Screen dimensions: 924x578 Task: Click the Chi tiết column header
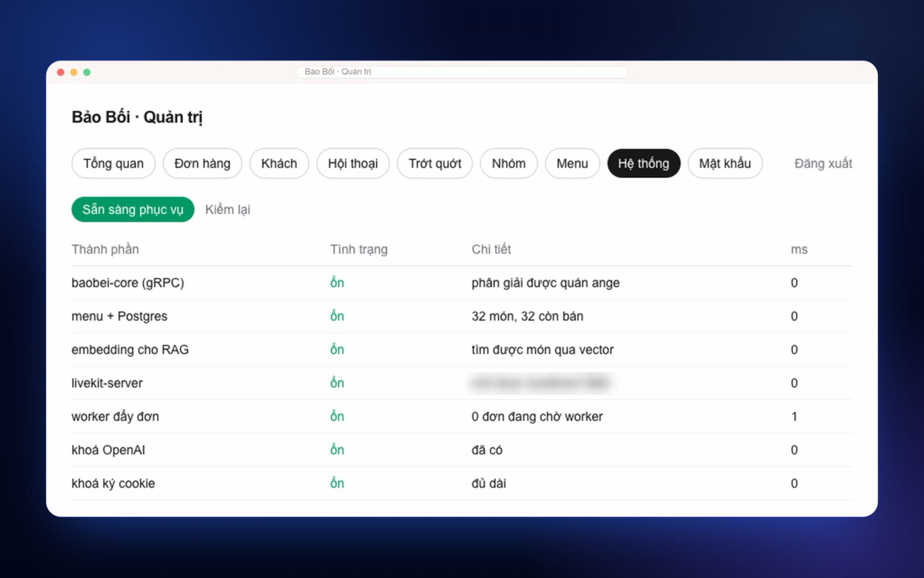[491, 249]
